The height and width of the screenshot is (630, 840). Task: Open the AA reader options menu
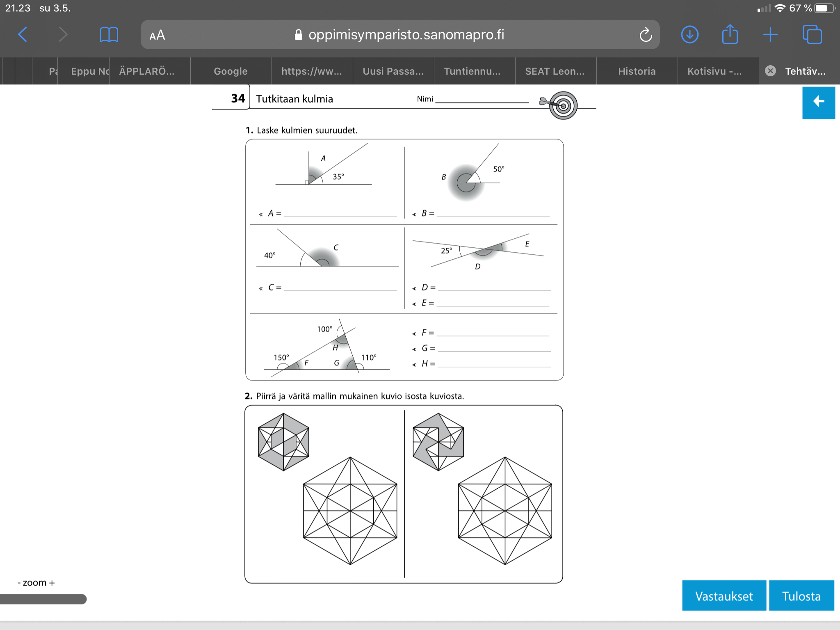pyautogui.click(x=157, y=35)
